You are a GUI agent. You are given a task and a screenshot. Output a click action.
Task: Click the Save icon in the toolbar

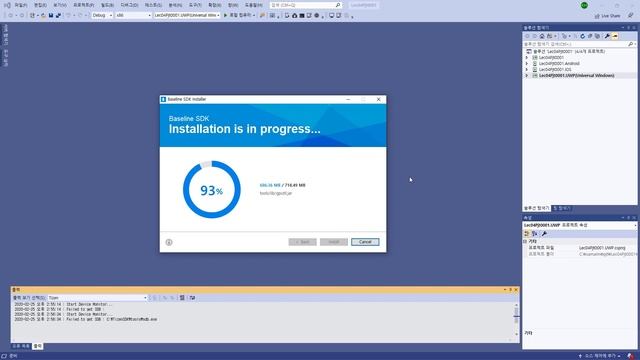51,16
